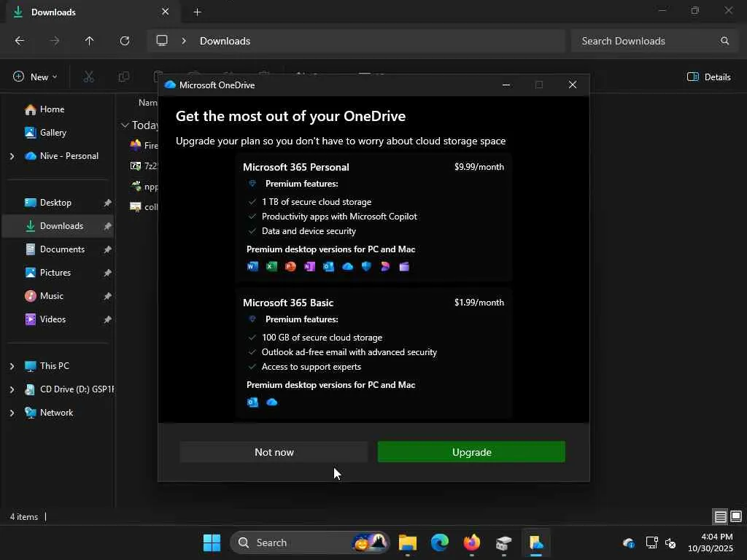Select Nive - Personal in sidebar

point(69,156)
